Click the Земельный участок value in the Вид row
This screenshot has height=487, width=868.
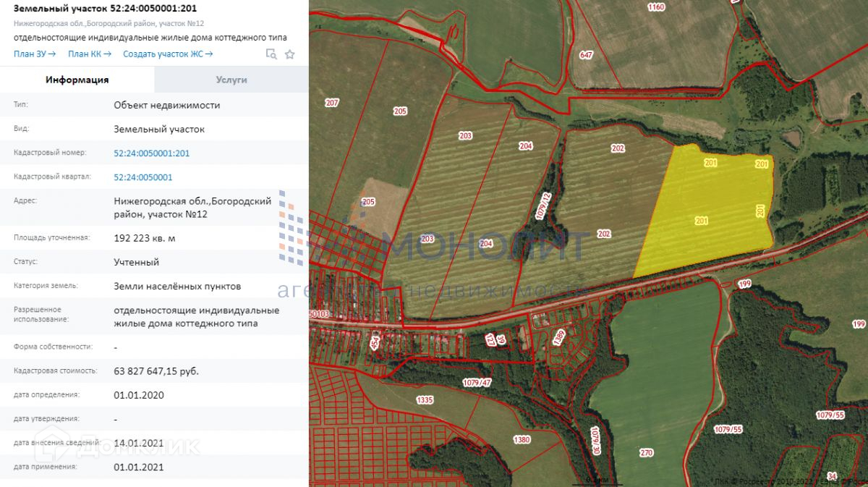[159, 130]
